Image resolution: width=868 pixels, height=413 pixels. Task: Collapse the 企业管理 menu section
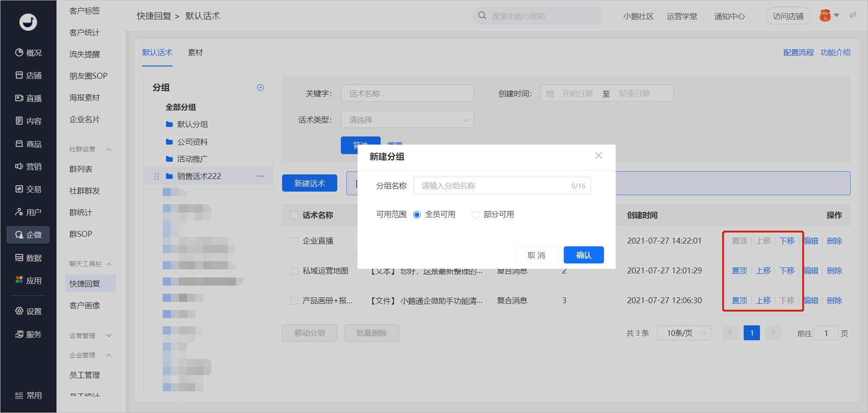click(108, 355)
